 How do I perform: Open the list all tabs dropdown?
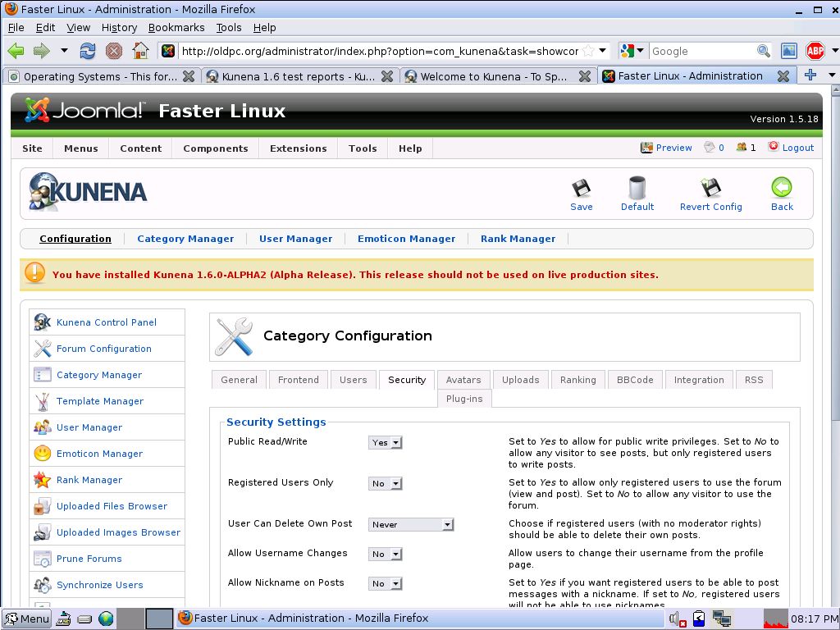click(832, 75)
